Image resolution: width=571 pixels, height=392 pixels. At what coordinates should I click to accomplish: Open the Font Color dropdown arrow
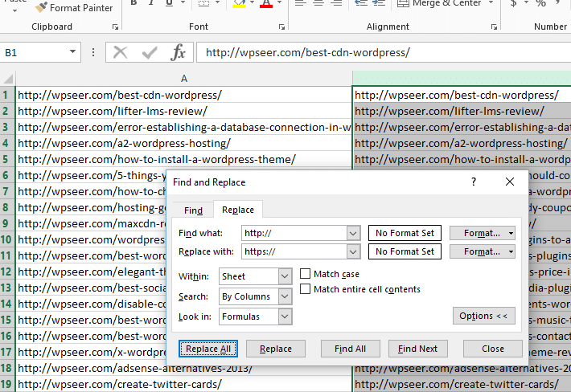pyautogui.click(x=280, y=3)
